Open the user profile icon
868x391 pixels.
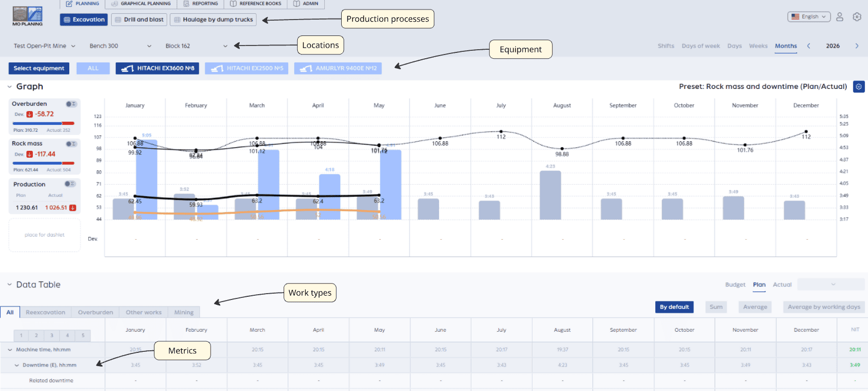(839, 17)
